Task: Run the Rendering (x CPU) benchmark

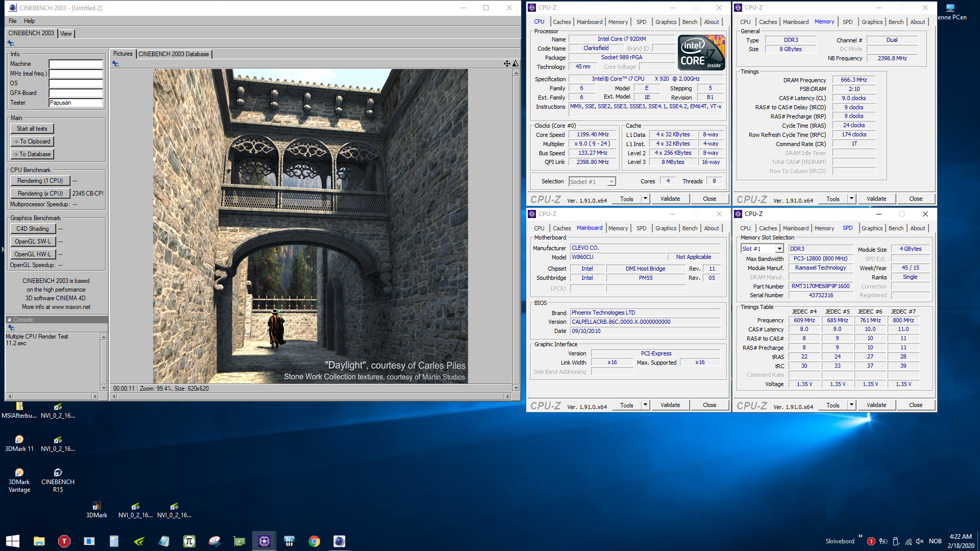Action: coord(40,194)
